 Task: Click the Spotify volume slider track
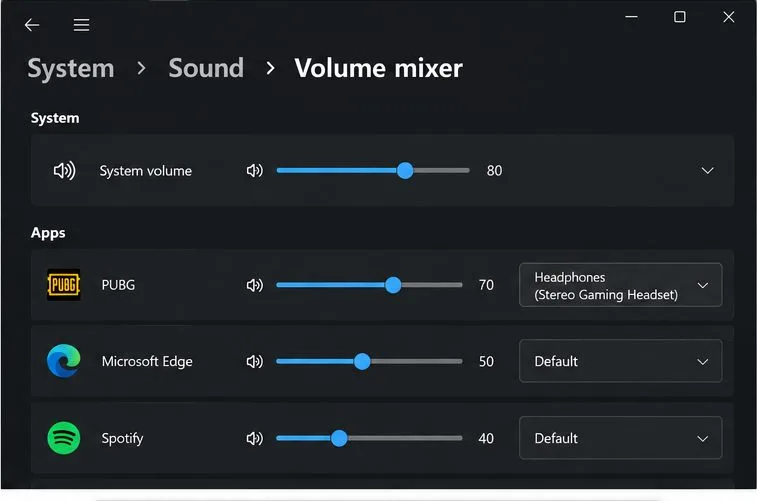click(369, 438)
